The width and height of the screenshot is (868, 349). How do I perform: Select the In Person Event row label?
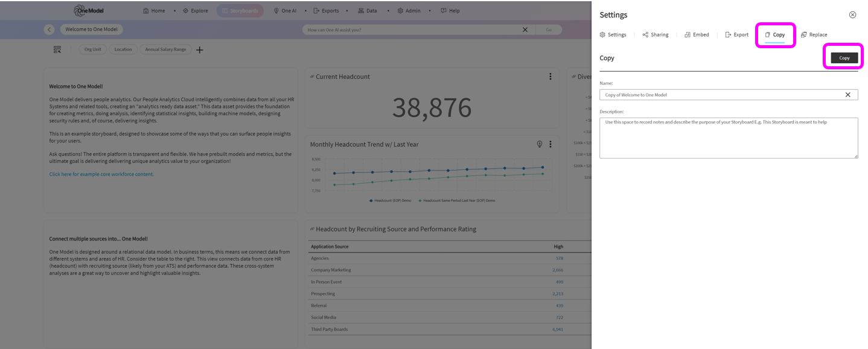[327, 282]
